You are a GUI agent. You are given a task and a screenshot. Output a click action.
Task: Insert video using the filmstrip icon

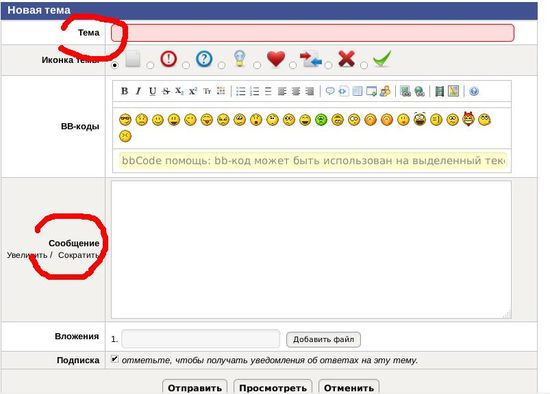click(x=439, y=92)
